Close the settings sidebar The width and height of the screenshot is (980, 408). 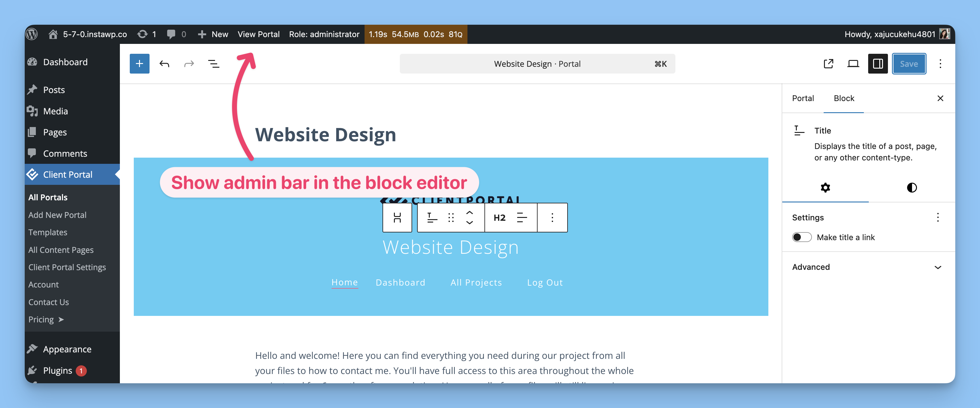(x=940, y=98)
